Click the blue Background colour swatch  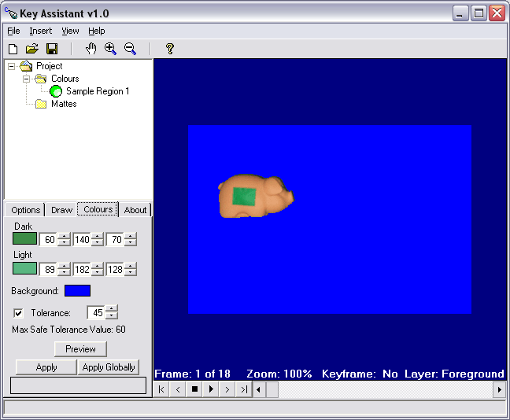(77, 291)
